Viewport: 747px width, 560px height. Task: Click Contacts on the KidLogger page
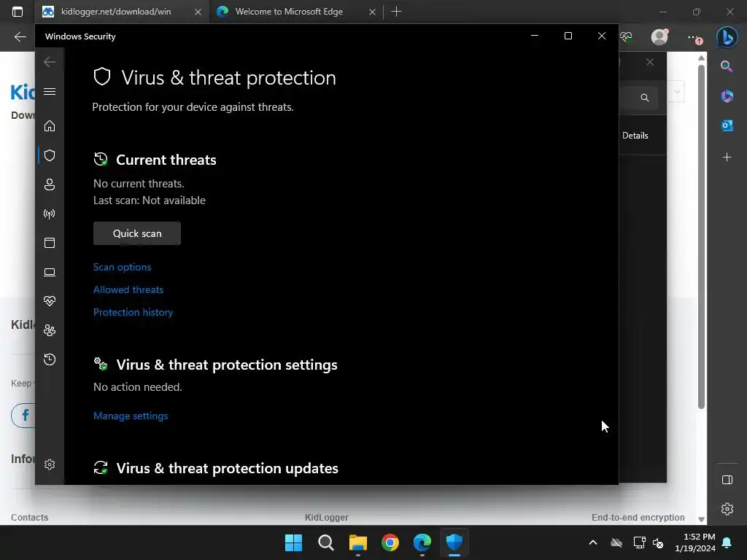(29, 517)
